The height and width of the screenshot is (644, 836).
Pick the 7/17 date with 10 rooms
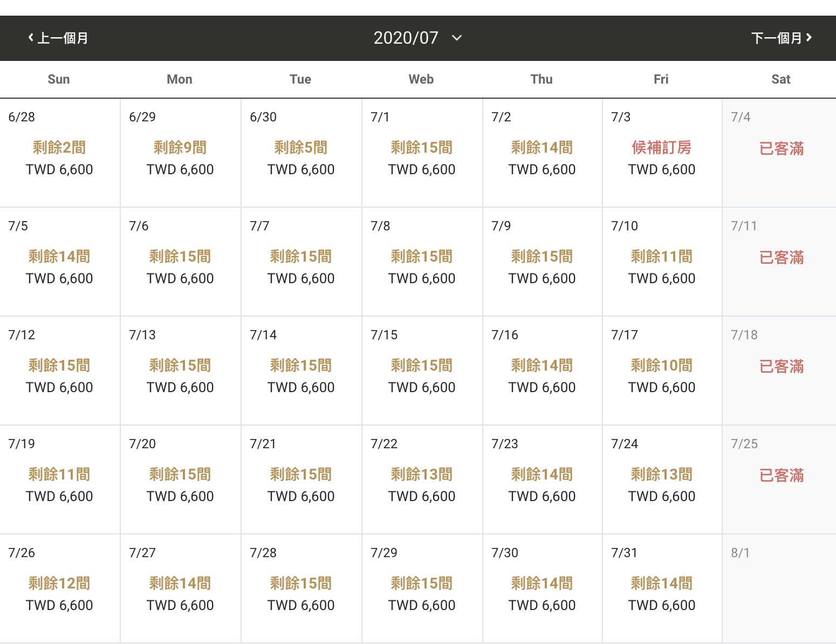pyautogui.click(x=662, y=371)
